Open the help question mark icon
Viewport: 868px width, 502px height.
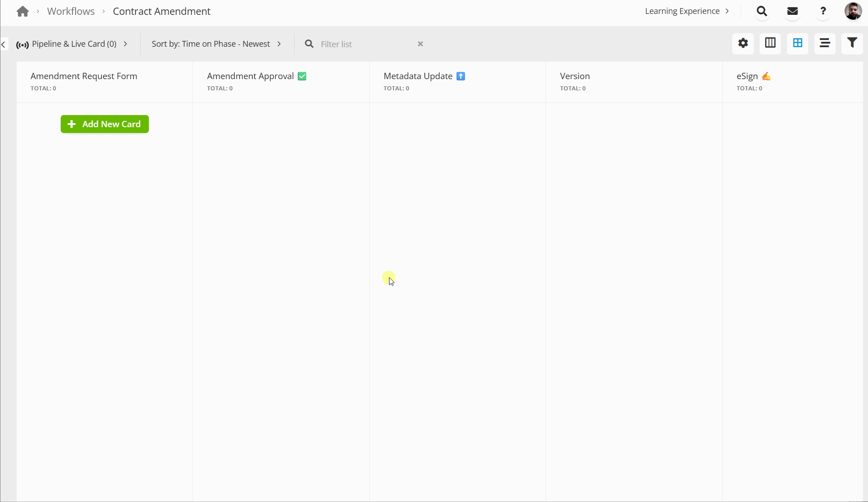click(823, 11)
